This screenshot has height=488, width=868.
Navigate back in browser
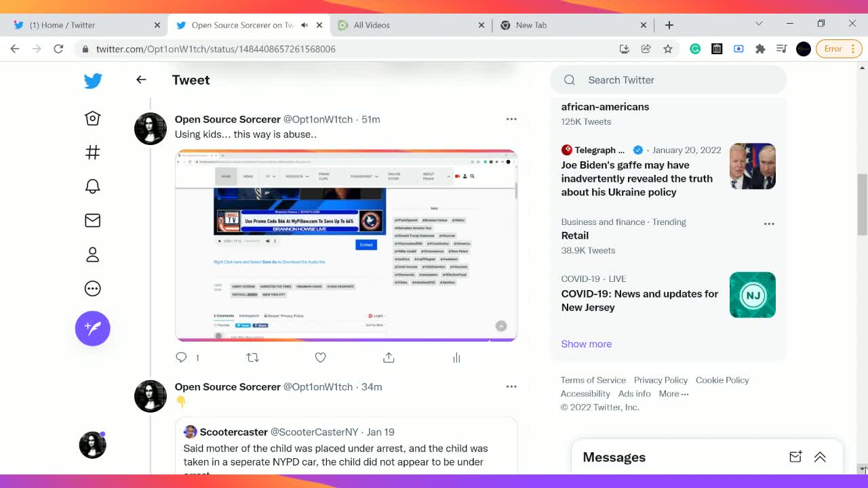pos(15,49)
